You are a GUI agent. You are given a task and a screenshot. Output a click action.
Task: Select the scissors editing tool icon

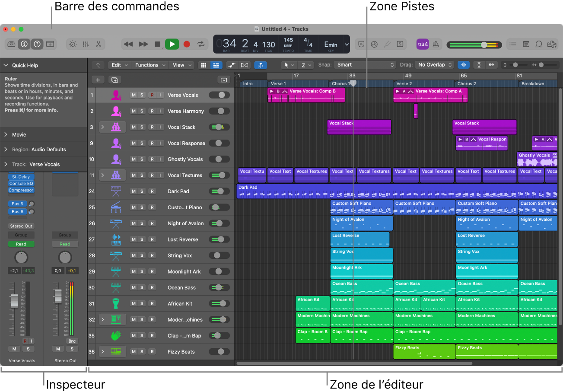point(99,44)
